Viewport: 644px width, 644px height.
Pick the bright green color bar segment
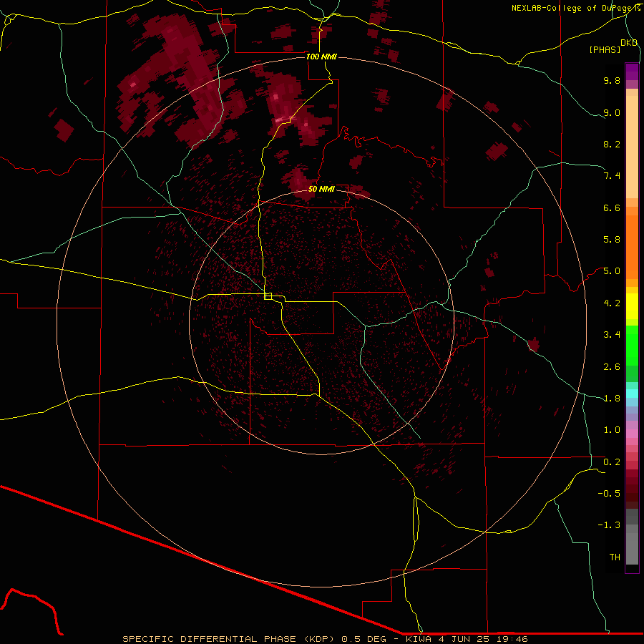pyautogui.click(x=632, y=346)
